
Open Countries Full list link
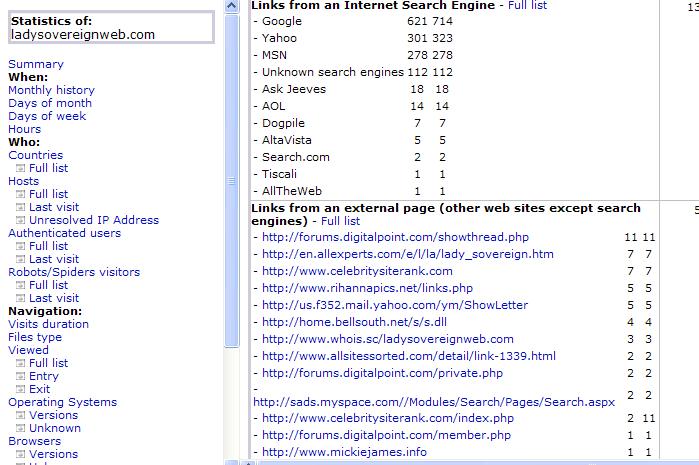(49, 168)
